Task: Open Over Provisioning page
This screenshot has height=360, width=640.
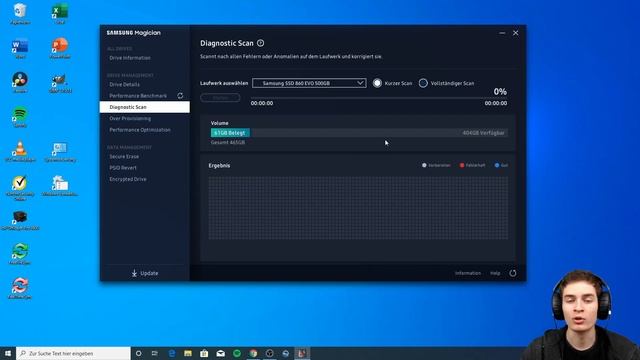Action: [130, 118]
